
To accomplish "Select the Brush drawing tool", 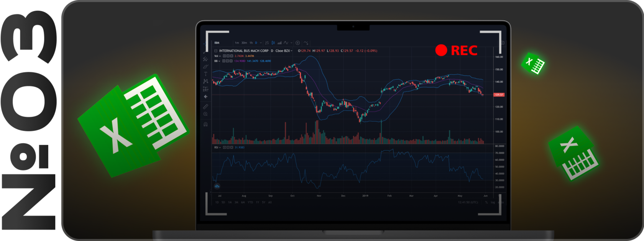I will [x=205, y=66].
